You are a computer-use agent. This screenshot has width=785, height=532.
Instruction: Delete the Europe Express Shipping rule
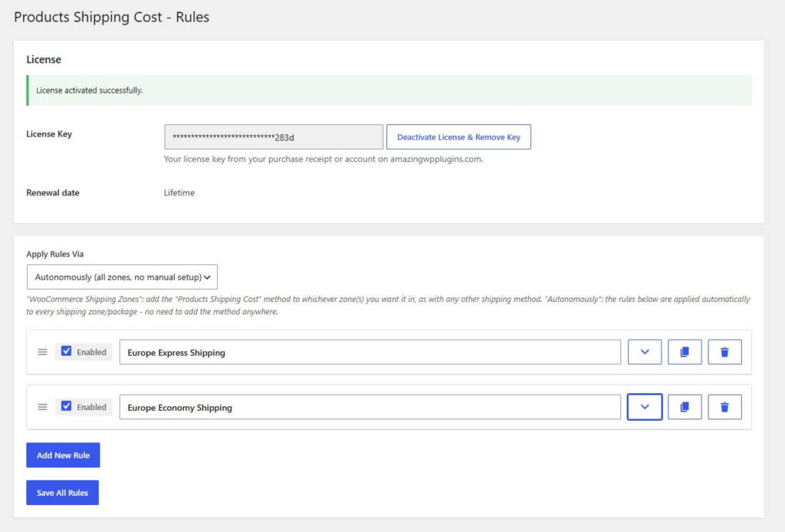click(x=724, y=352)
